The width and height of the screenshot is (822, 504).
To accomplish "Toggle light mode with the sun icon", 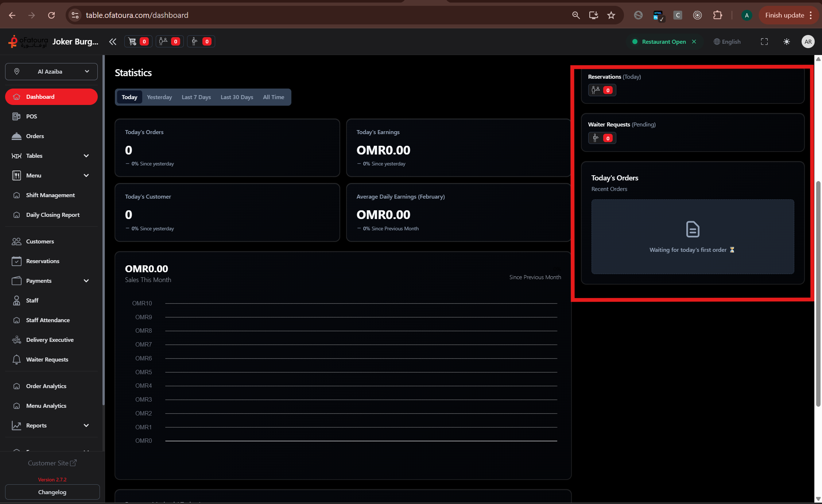I will tap(787, 42).
